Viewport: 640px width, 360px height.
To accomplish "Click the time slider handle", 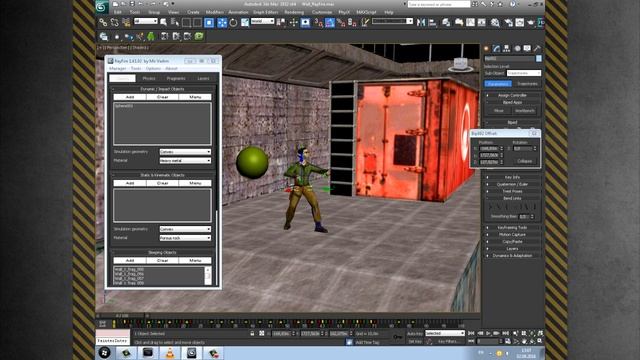I will click(122, 316).
